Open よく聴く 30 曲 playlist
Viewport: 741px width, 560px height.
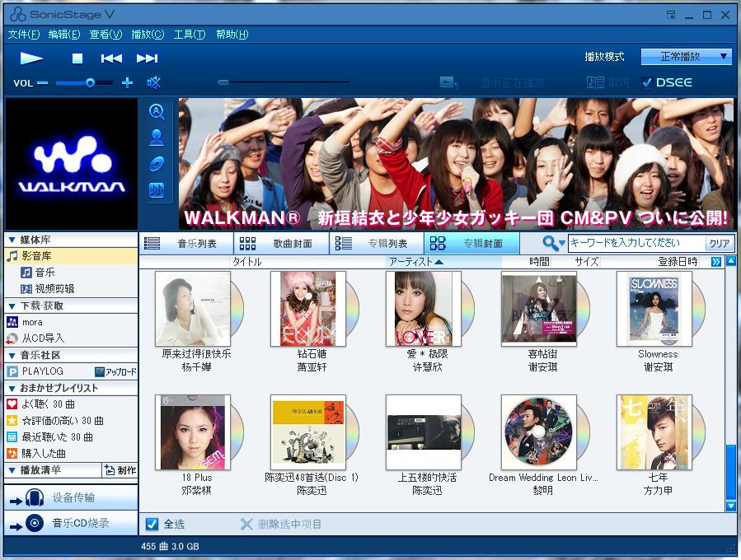point(48,404)
